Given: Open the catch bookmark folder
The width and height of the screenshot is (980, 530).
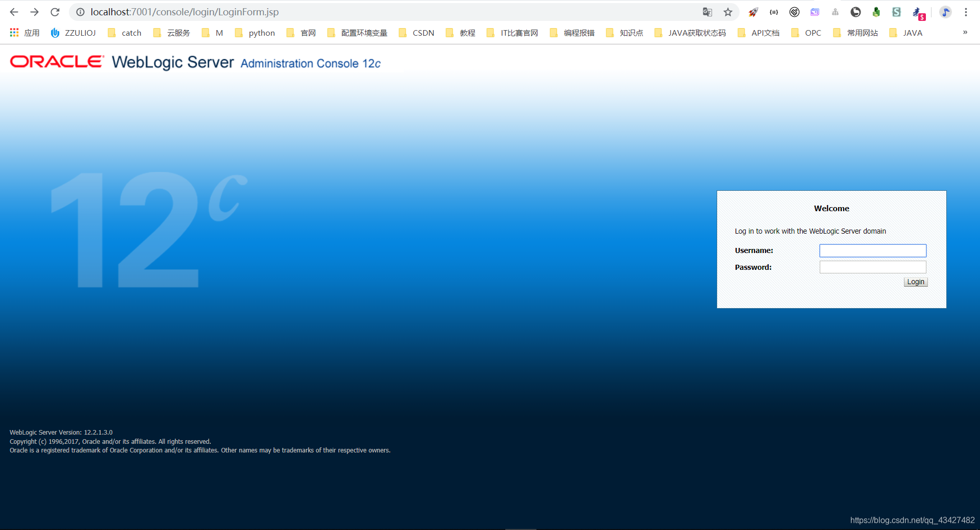Looking at the screenshot, I should [x=125, y=33].
